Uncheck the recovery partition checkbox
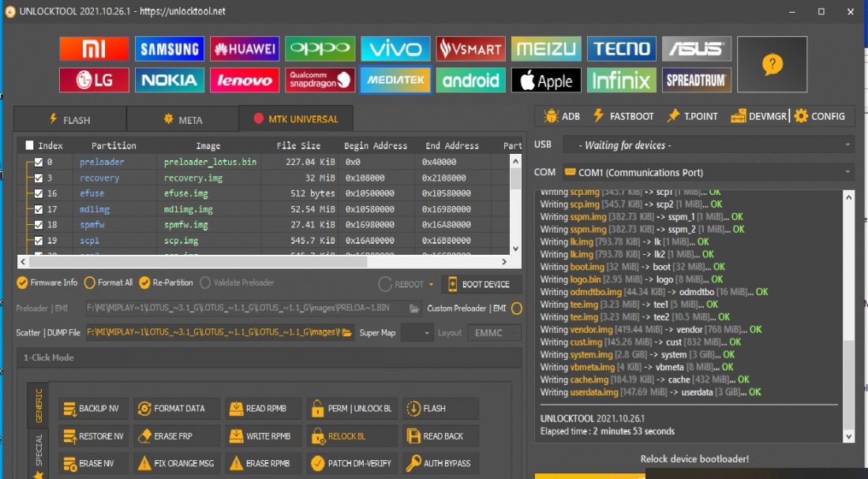The height and width of the screenshot is (479, 868). pos(38,178)
